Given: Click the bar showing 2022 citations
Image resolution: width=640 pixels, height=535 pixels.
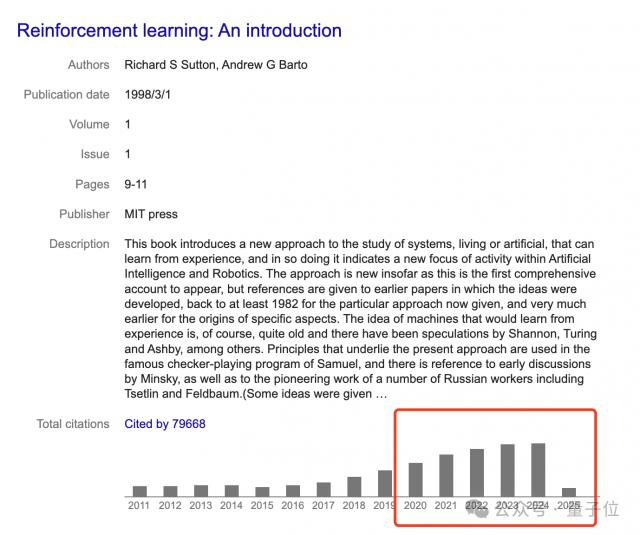Looking at the screenshot, I should coord(477,472).
